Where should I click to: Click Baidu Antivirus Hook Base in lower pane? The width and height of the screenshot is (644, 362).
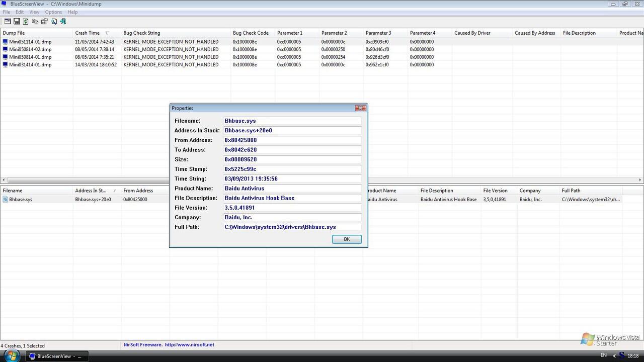[x=448, y=200]
